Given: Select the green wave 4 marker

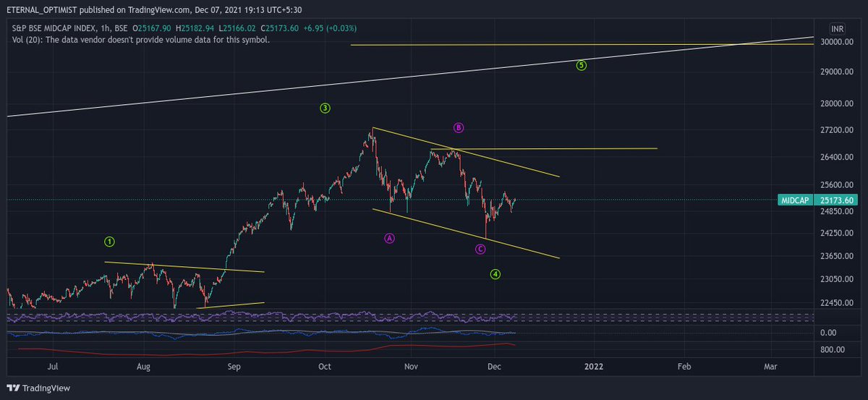Looking at the screenshot, I should coord(495,274).
